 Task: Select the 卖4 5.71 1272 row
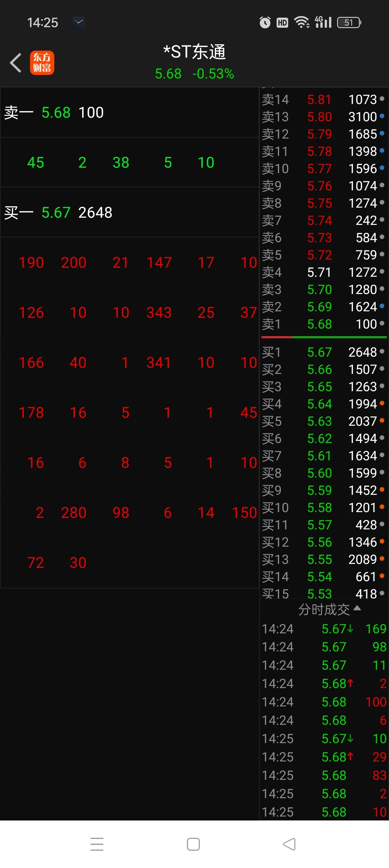tap(323, 272)
